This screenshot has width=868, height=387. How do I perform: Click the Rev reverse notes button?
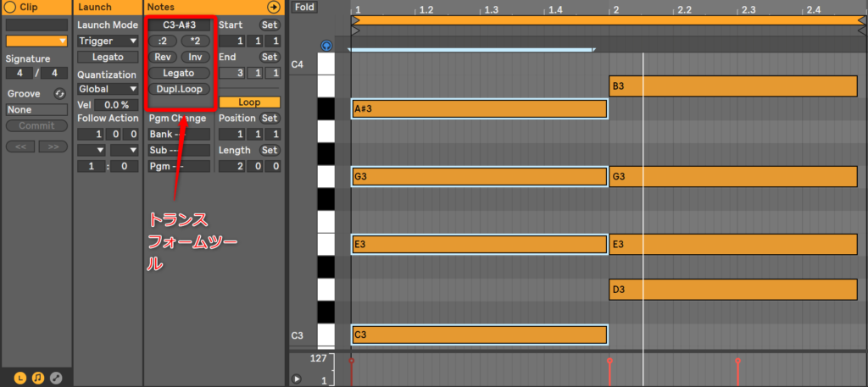(162, 57)
